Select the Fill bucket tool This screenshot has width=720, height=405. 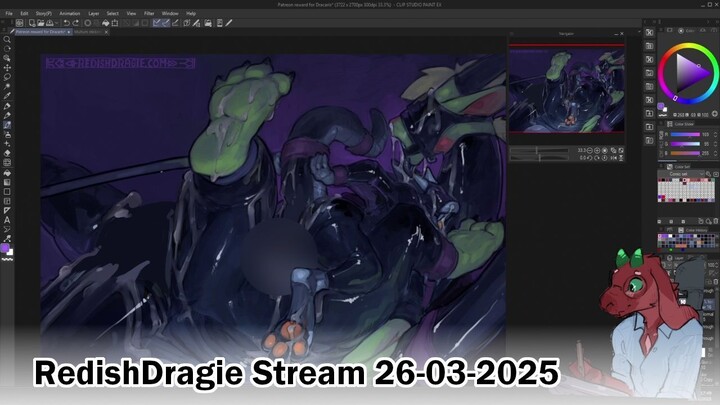coord(7,173)
